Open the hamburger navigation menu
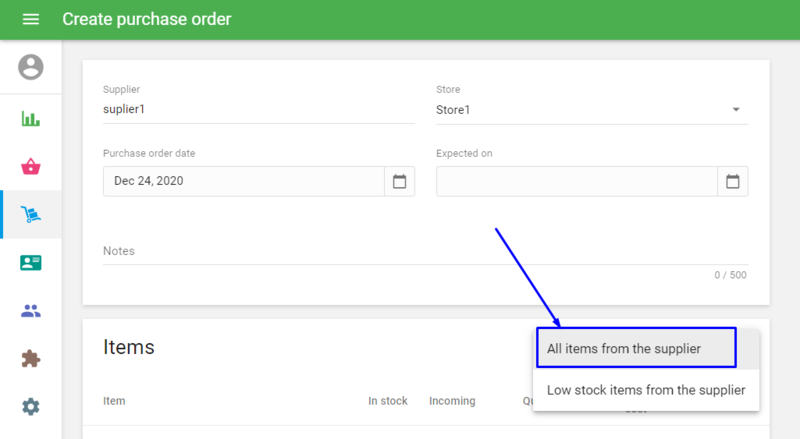 coord(31,20)
